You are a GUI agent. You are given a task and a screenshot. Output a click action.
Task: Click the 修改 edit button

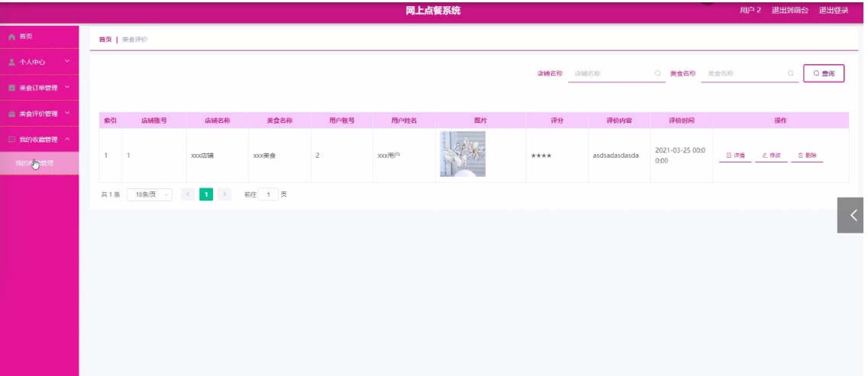pos(771,156)
